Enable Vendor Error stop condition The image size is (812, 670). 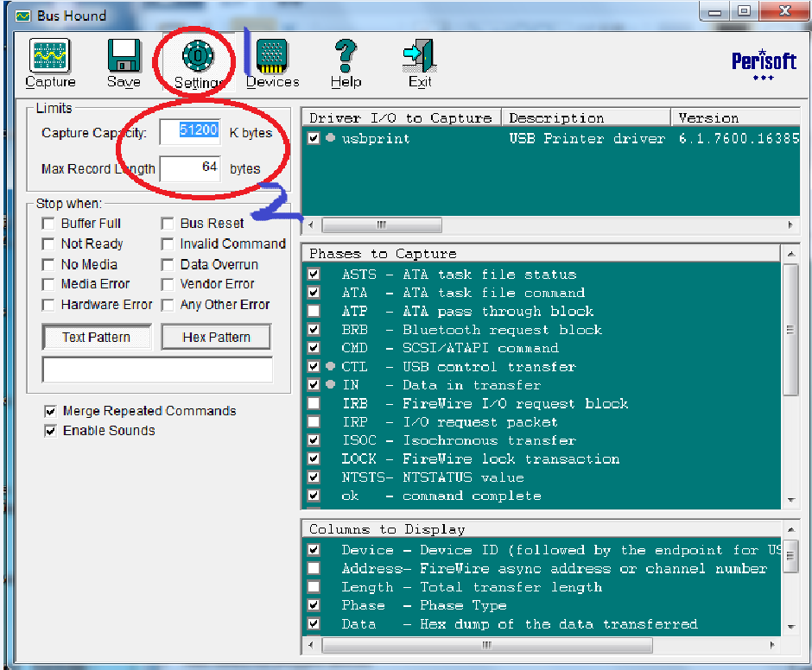168,284
